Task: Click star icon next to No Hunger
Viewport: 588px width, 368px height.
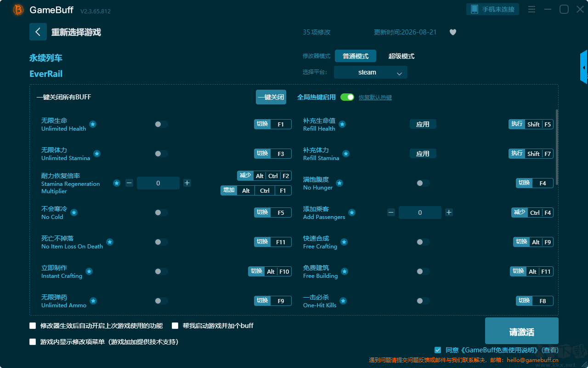Action: (339, 183)
